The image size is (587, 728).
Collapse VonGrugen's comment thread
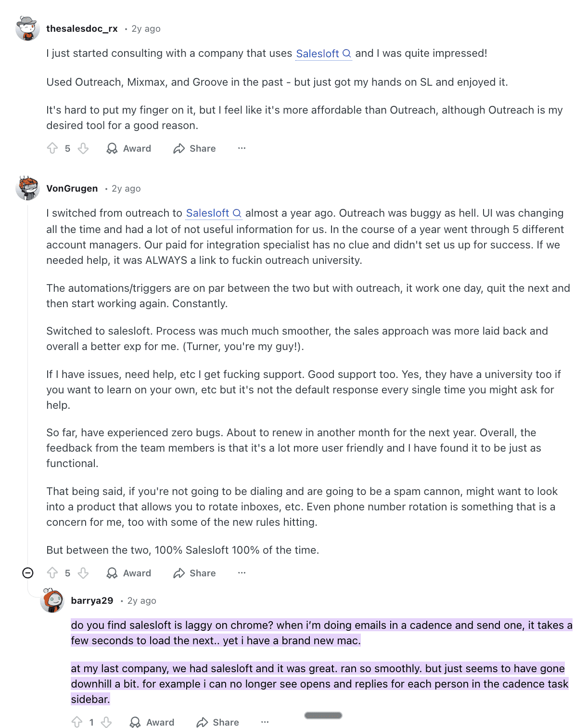click(28, 573)
